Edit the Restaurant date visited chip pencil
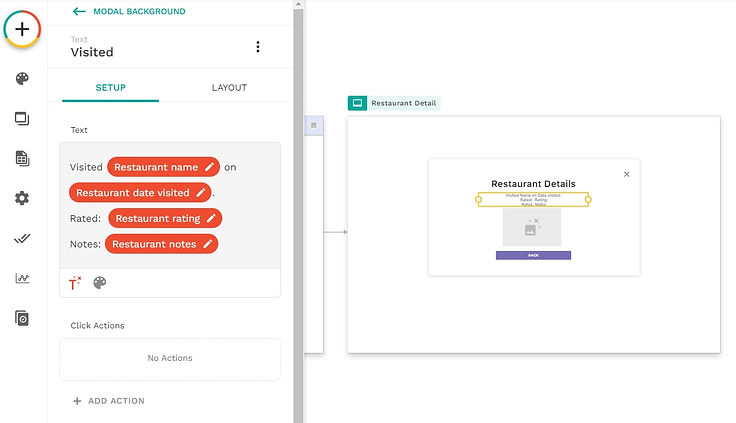This screenshot has height=423, width=736. [x=201, y=192]
